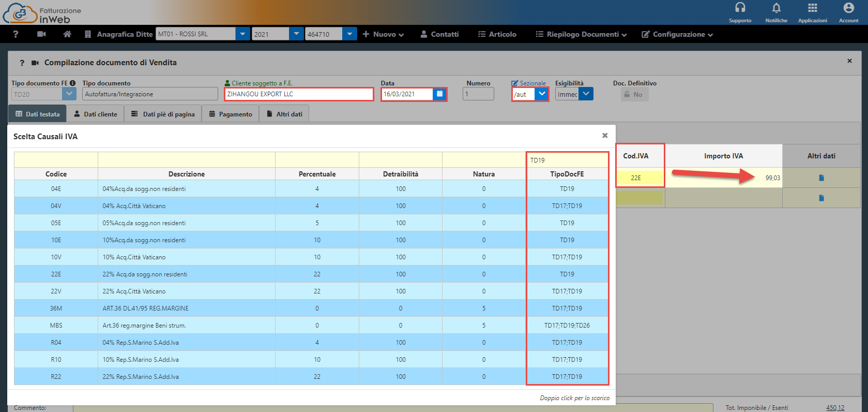Screen dimensions: 868x412
Task: Select row 10E in causali list
Action: click(311, 240)
